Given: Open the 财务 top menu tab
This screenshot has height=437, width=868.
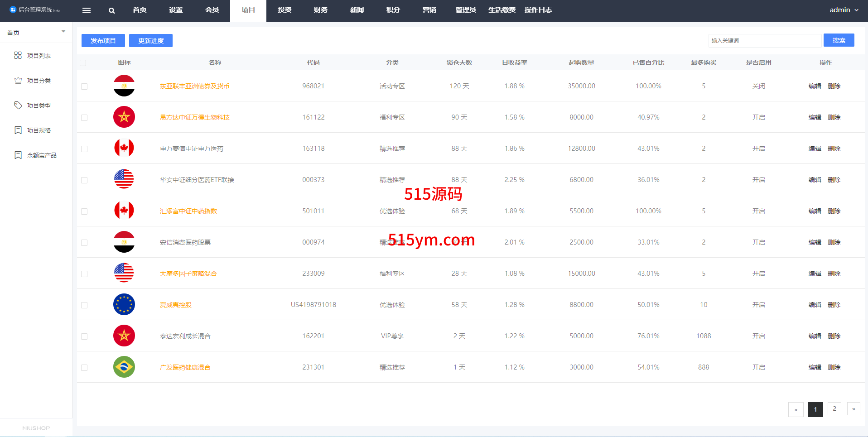Looking at the screenshot, I should 320,10.
